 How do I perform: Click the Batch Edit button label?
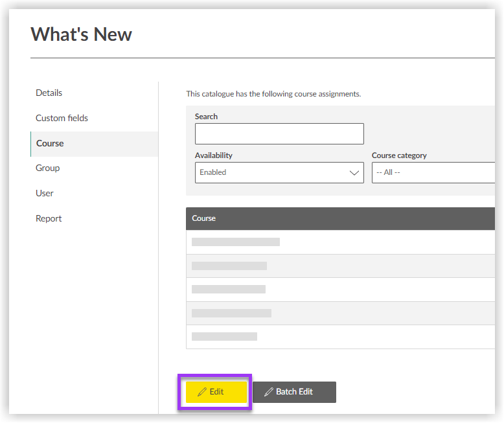click(x=294, y=392)
